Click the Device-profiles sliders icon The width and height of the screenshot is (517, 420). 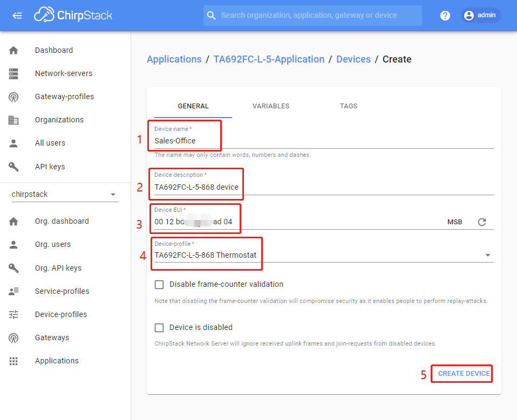pyautogui.click(x=13, y=314)
